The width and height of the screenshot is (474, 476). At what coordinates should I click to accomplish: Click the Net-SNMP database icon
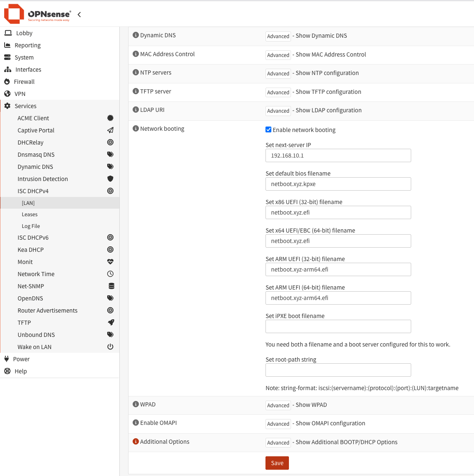111,286
